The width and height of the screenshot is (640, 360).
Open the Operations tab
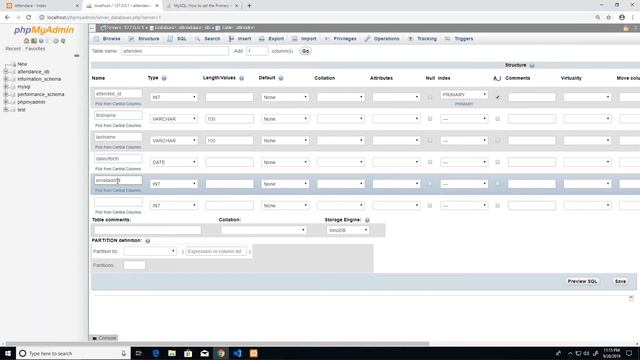(382, 39)
